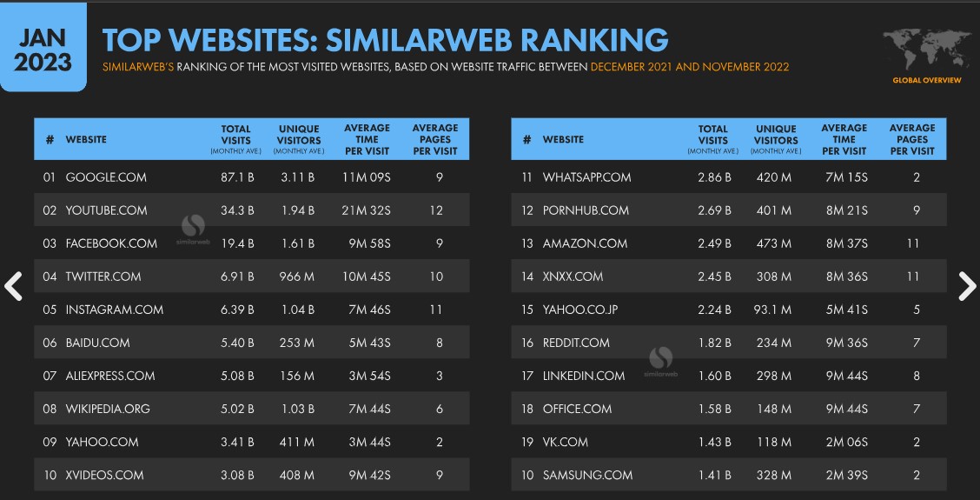980x500 pixels.
Task: Click Wikipedia's 1.03 B unique visitors
Action: click(x=297, y=410)
